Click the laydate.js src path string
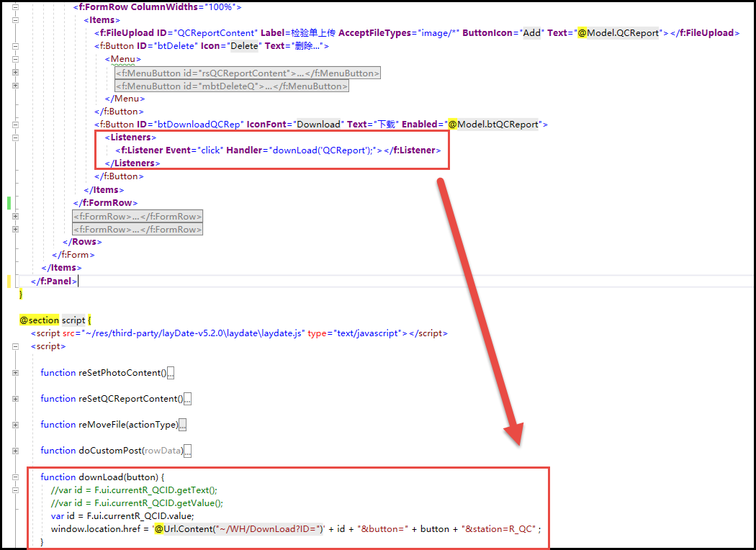 pos(194,333)
